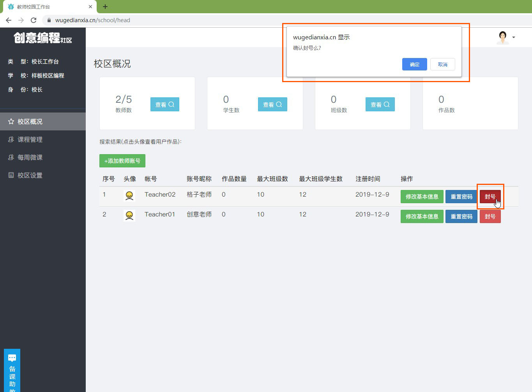Screen dimensions: 532x392
Task: Go back with browser back arrow
Action: point(9,20)
